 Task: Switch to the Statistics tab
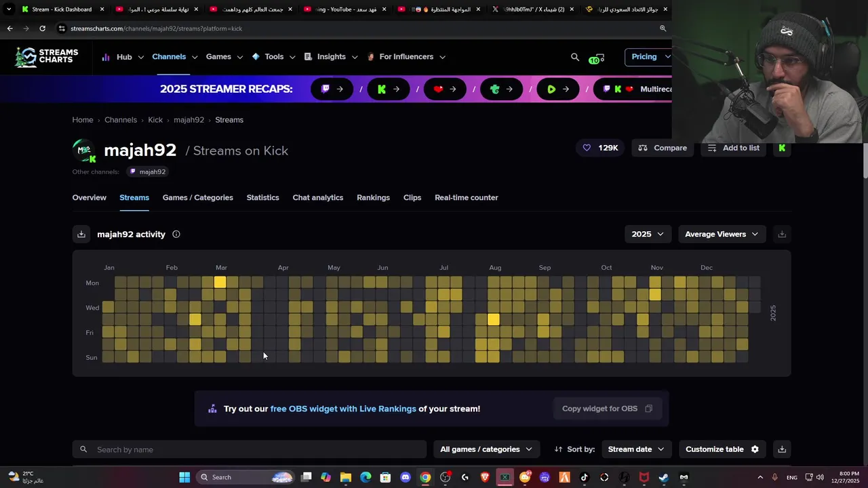point(263,198)
